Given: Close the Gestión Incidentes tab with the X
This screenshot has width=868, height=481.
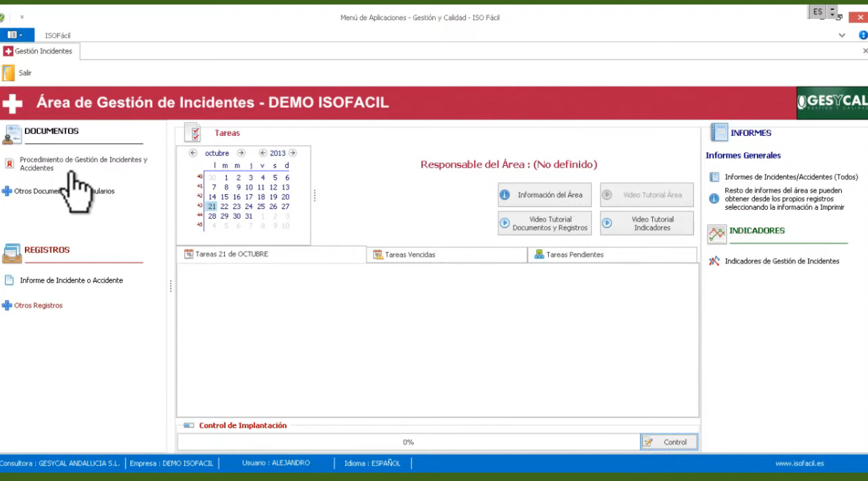Looking at the screenshot, I should pyautogui.click(x=865, y=51).
